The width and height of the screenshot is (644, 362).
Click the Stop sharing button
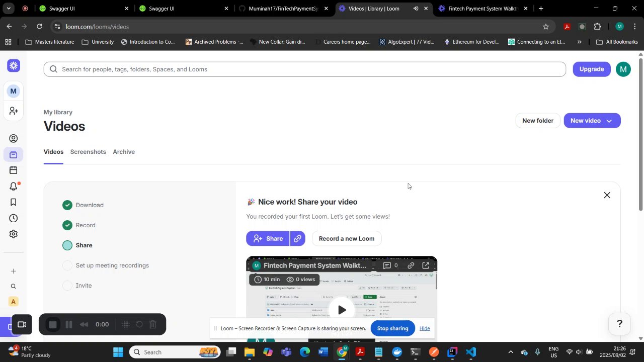tap(392, 328)
